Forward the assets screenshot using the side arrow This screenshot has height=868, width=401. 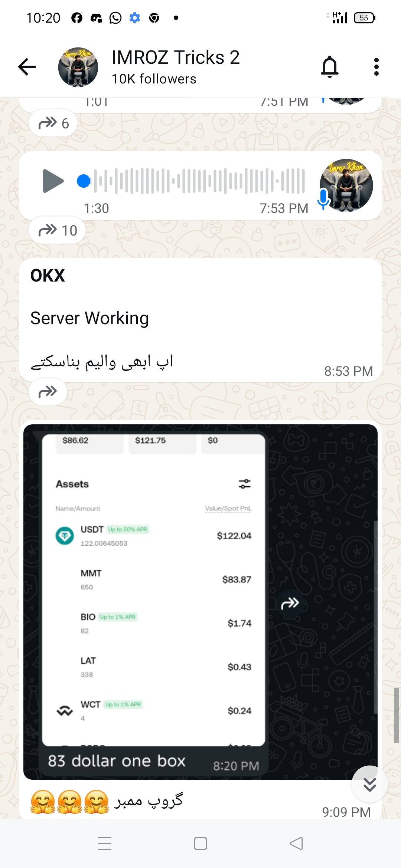tap(290, 604)
